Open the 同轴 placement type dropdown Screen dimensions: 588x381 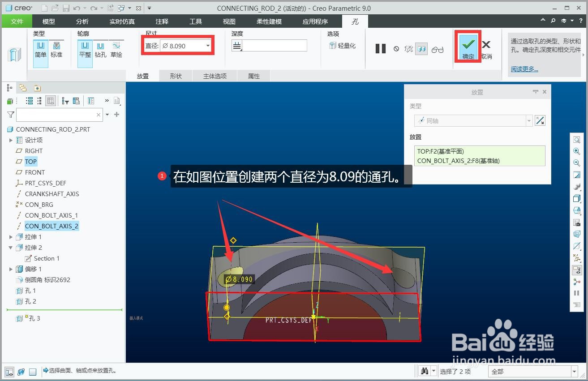529,120
